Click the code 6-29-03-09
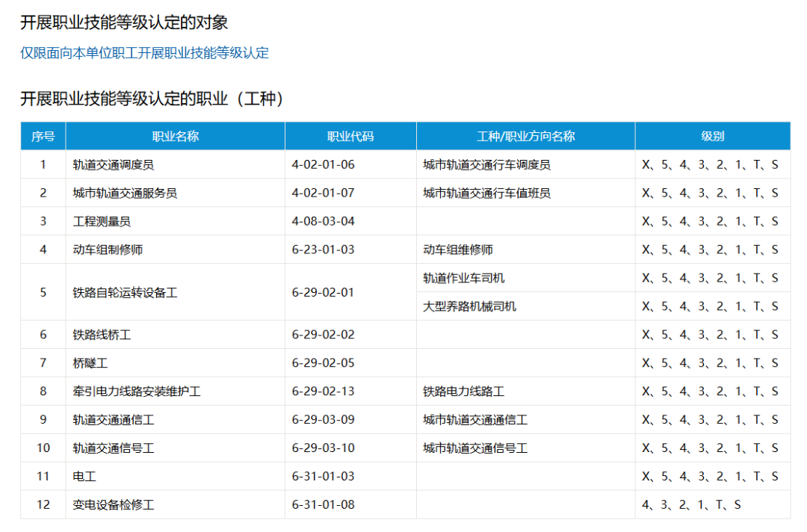The height and width of the screenshot is (532, 807). (x=324, y=419)
